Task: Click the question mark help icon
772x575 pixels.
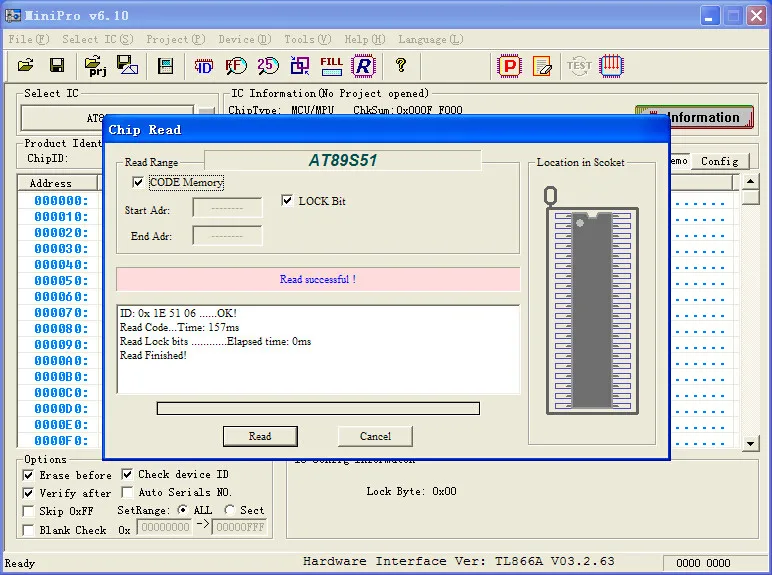Action: pyautogui.click(x=401, y=66)
